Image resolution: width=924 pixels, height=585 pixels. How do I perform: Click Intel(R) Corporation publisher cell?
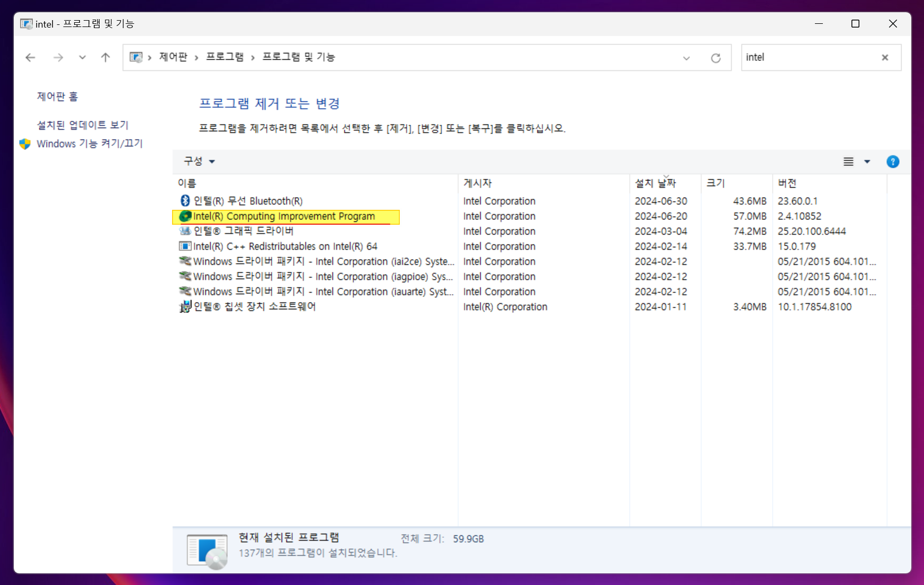tap(505, 307)
